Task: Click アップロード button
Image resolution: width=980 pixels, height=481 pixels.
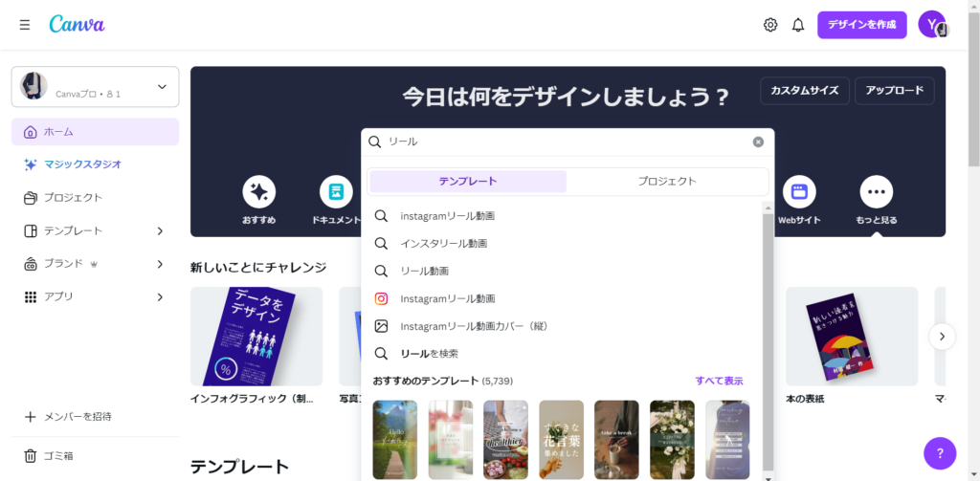Action: [x=895, y=91]
